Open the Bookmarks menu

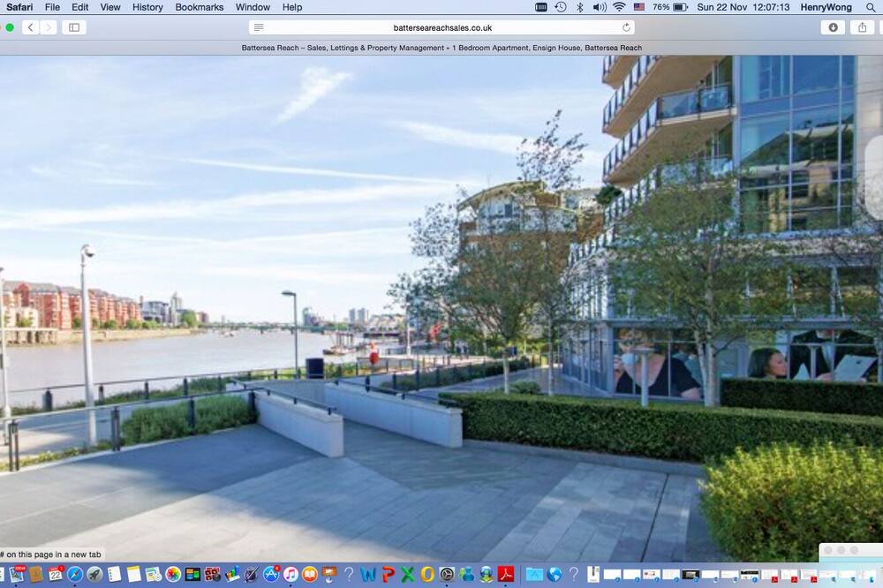point(200,7)
